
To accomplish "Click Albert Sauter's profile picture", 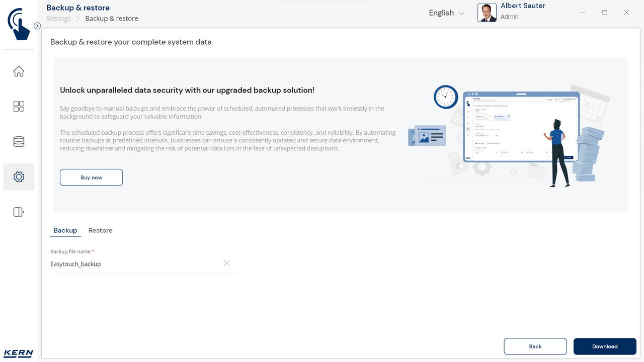I will coord(487,13).
